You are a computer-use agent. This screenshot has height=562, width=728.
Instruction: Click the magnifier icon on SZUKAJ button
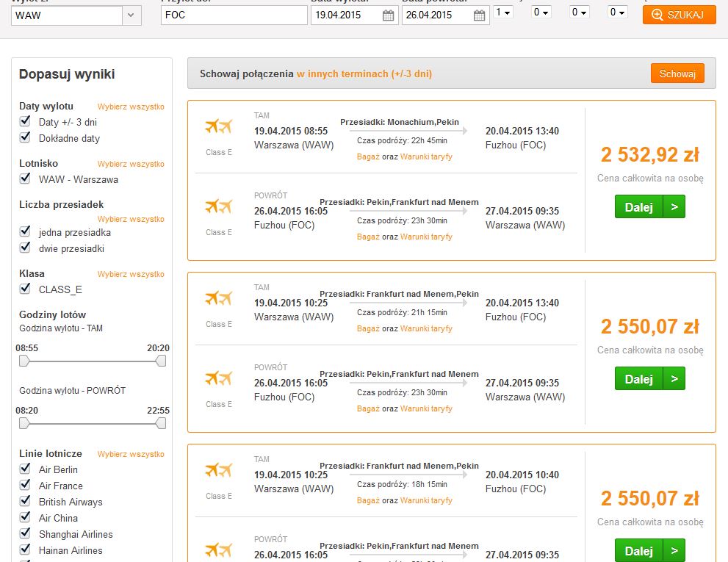coord(657,15)
